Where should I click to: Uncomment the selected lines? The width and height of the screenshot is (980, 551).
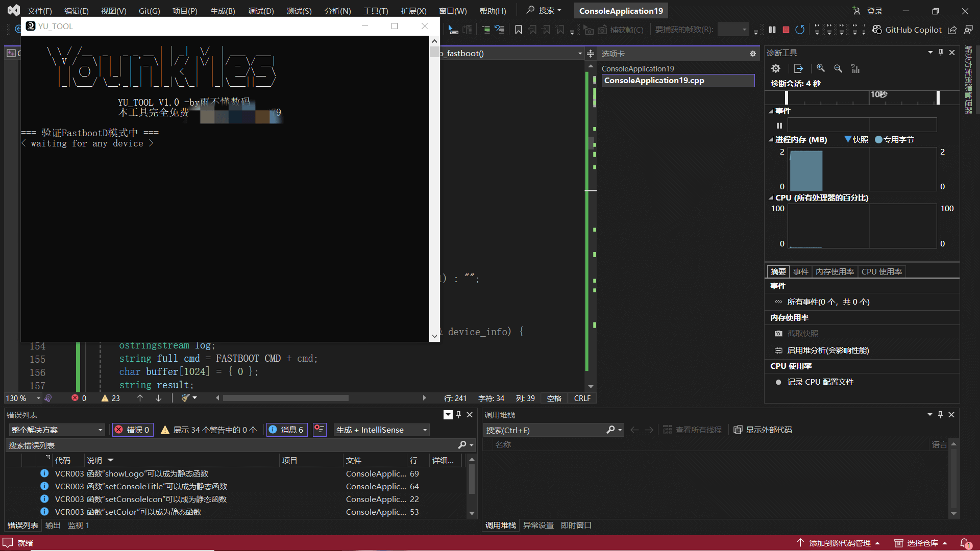point(500,30)
